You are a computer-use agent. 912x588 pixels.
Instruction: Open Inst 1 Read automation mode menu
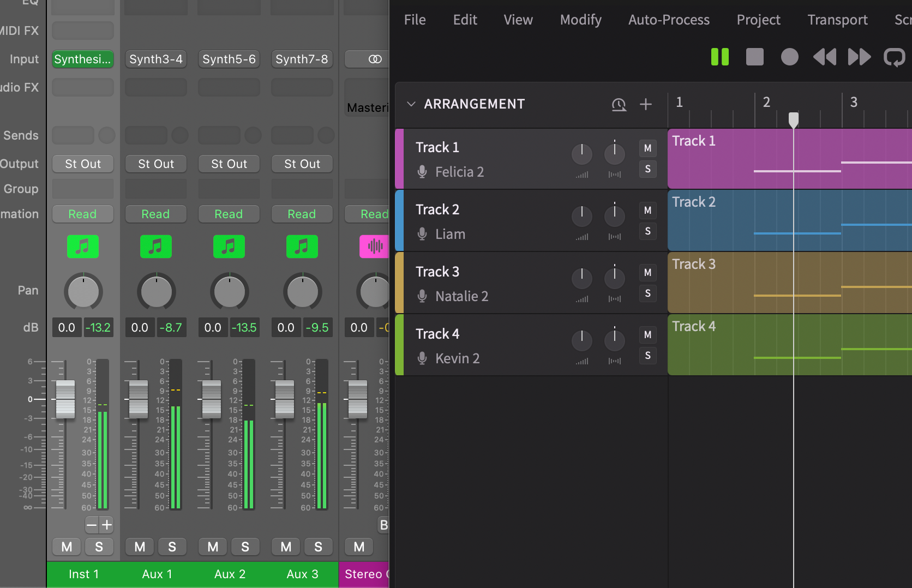coord(83,214)
